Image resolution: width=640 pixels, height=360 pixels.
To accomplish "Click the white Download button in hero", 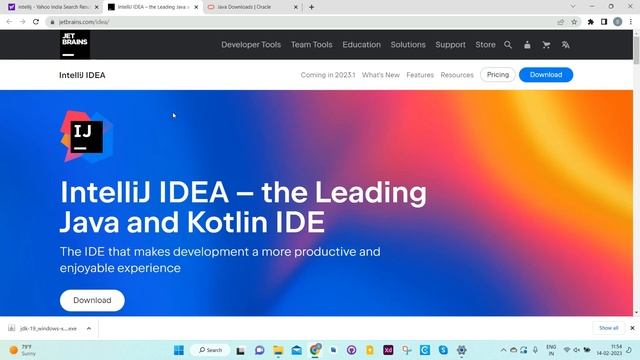I will click(x=92, y=300).
